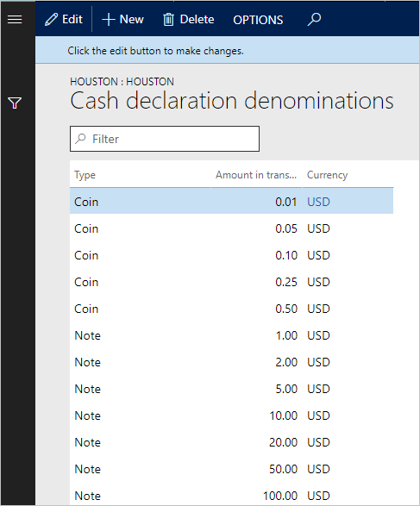This screenshot has height=506, width=420.
Task: Select the Coin 0.05 row
Action: click(x=231, y=228)
